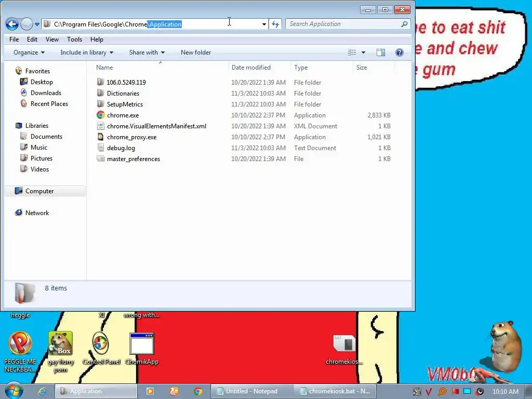Select PEGGLE ME NECKBEA desktop icon
Screen dimensions: 532x399
(x=20, y=352)
